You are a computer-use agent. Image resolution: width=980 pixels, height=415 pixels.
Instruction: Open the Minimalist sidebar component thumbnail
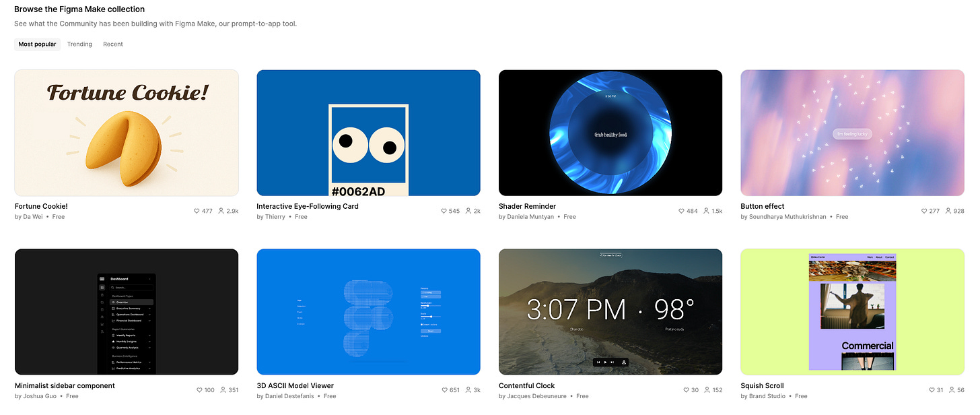(127, 312)
